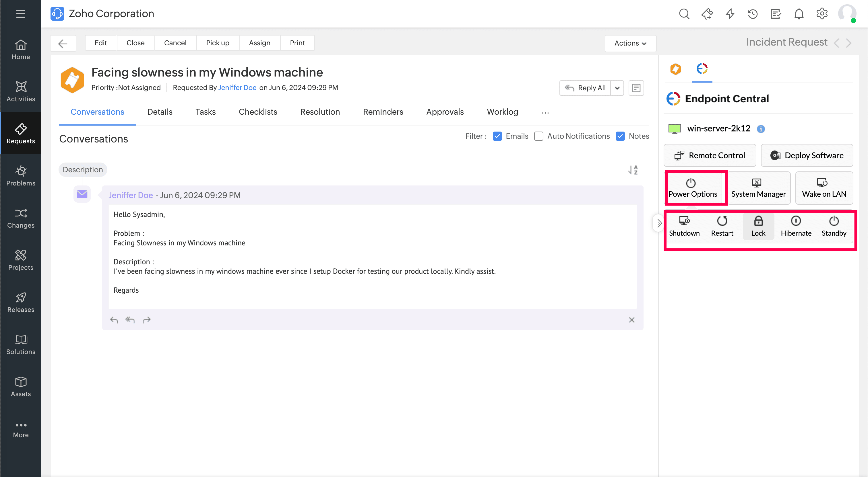The height and width of the screenshot is (477, 868).
Task: Click the Restart power option icon
Action: point(722,221)
